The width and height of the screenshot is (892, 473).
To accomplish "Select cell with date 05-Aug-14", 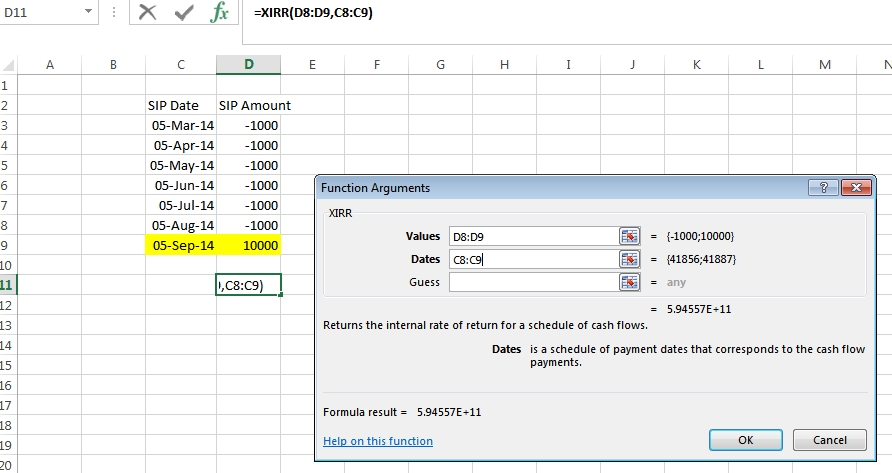I will tap(181, 225).
